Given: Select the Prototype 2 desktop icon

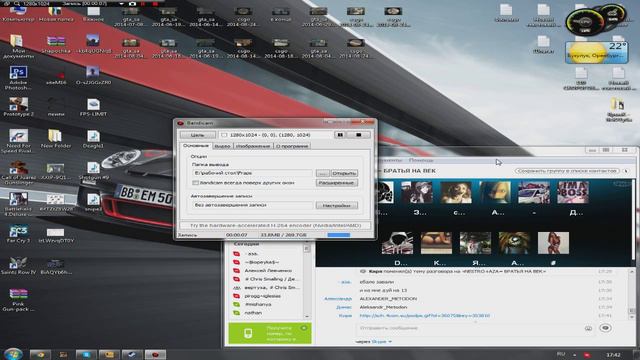Looking at the screenshot, I should click(18, 107).
